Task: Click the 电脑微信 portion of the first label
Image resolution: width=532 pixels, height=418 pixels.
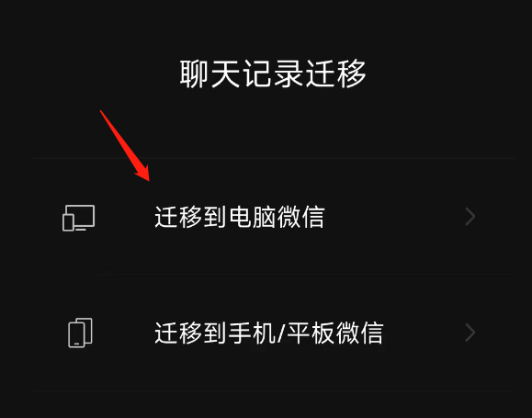Action: (277, 217)
